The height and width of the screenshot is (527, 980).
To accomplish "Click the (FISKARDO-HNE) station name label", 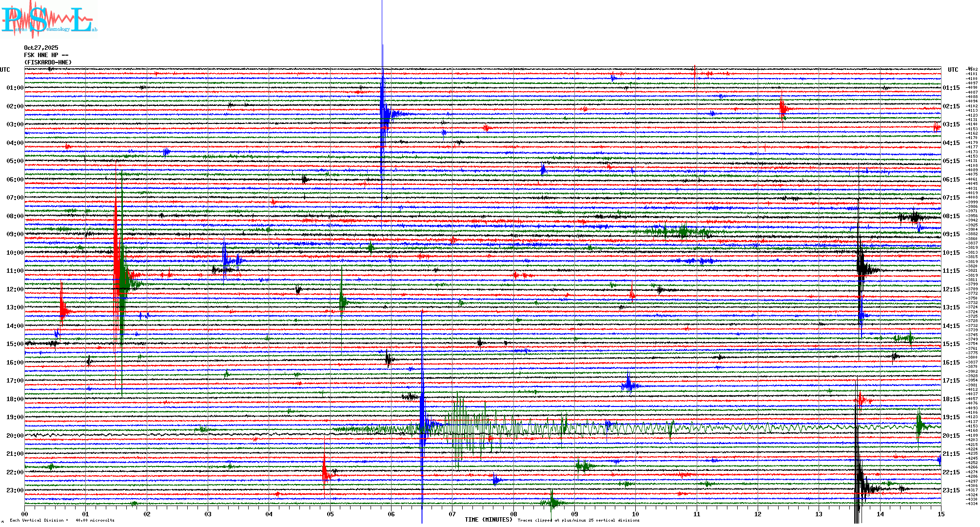I will [x=48, y=62].
